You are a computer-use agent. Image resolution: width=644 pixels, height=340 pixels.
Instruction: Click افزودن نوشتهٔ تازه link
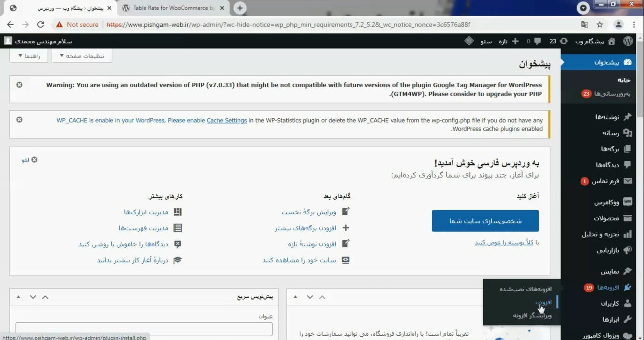coord(312,244)
